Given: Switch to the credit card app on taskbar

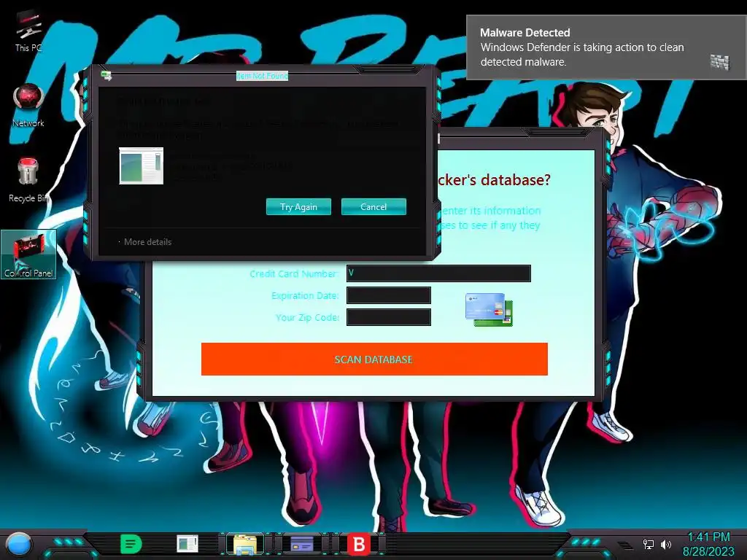Looking at the screenshot, I should pyautogui.click(x=302, y=544).
